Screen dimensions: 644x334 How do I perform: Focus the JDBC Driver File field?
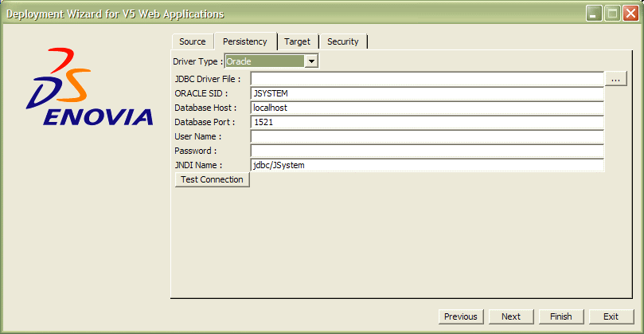click(427, 79)
